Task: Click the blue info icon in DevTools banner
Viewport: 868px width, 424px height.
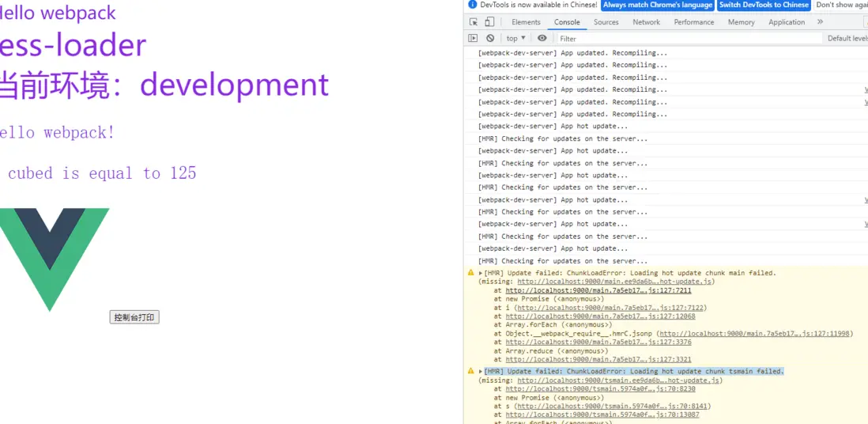Action: [472, 5]
